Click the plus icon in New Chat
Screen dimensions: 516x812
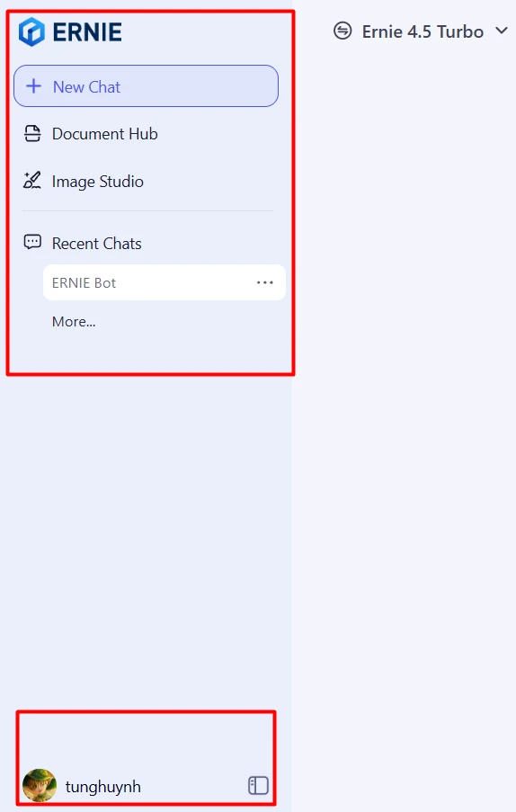click(33, 86)
